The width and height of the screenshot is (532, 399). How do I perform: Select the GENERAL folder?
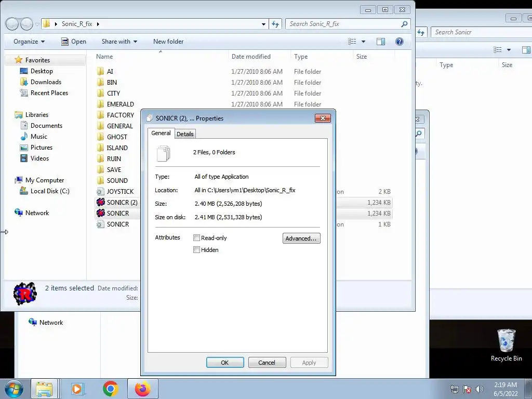[120, 126]
